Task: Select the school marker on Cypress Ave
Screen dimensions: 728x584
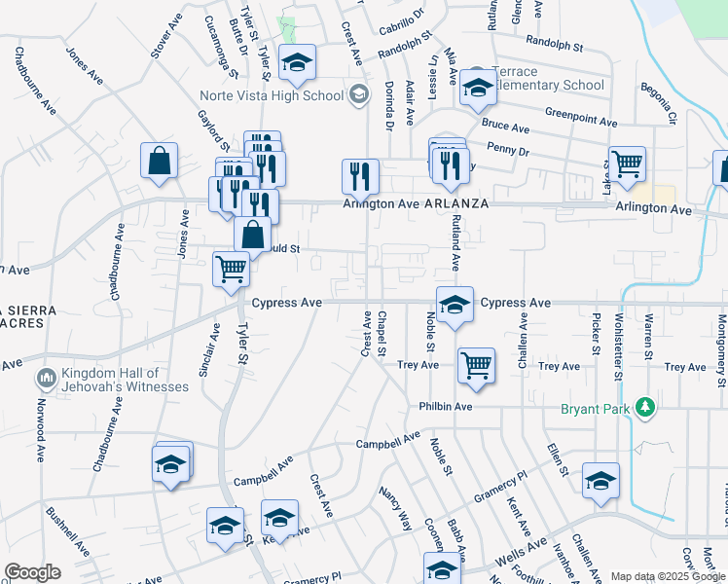Action: pyautogui.click(x=455, y=305)
